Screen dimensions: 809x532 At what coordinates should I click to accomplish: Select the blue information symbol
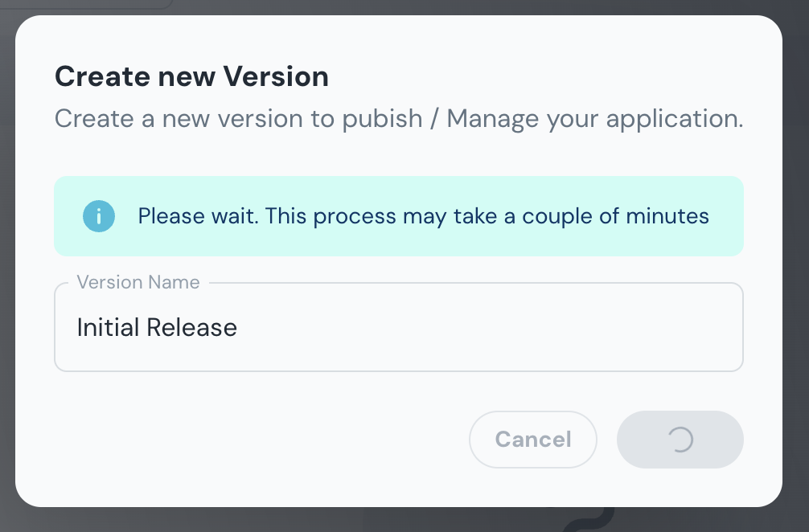[98, 216]
